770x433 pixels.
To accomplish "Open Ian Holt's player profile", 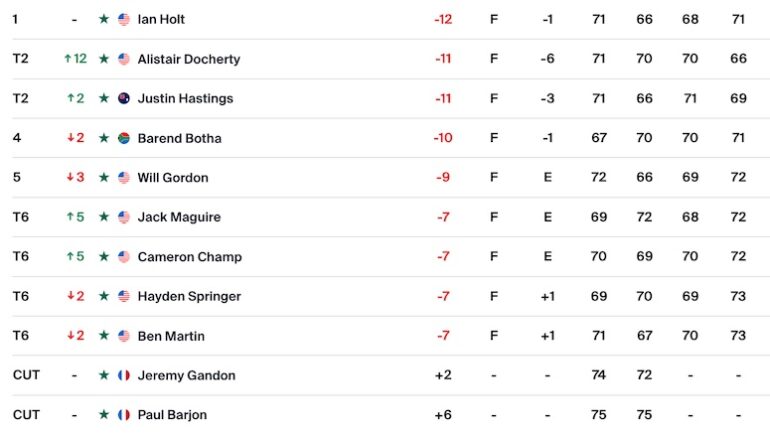I will [161, 20].
